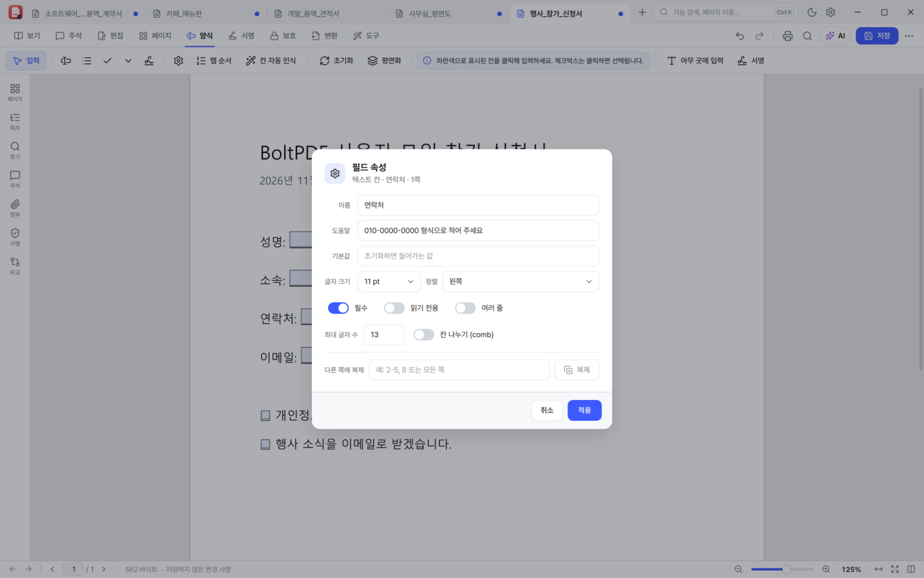
Task: Toggle the 여러 줄 multiline switch
Action: point(465,308)
